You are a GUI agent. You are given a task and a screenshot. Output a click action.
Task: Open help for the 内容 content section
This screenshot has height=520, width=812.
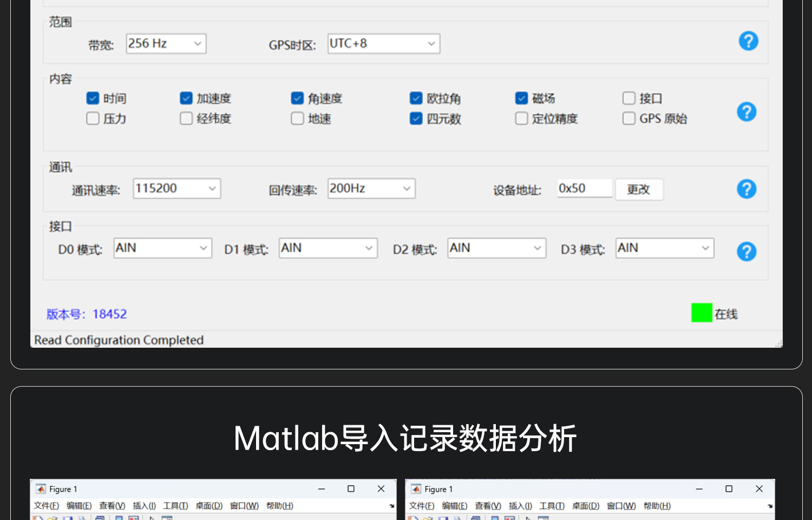coord(746,112)
